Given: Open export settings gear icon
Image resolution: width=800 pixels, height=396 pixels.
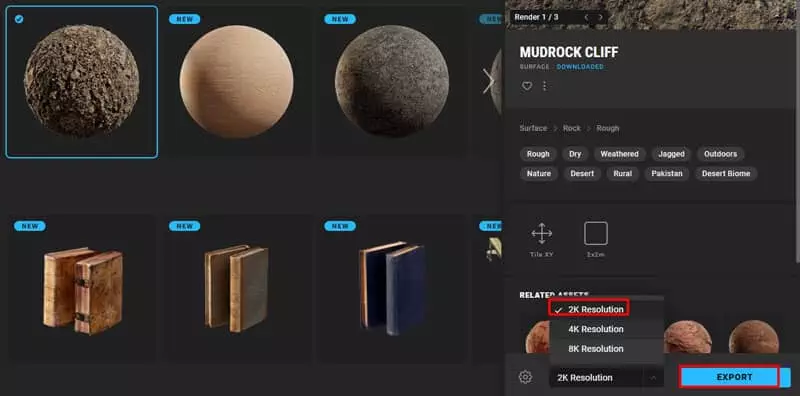Looking at the screenshot, I should [x=525, y=377].
